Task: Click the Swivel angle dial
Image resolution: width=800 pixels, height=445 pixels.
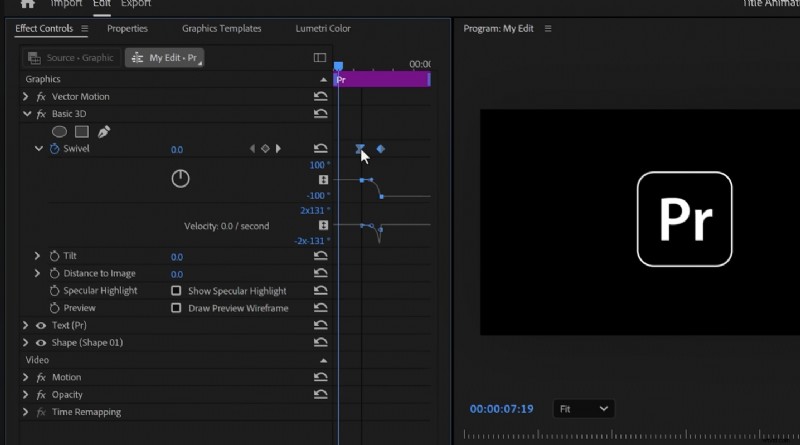Action: click(181, 179)
